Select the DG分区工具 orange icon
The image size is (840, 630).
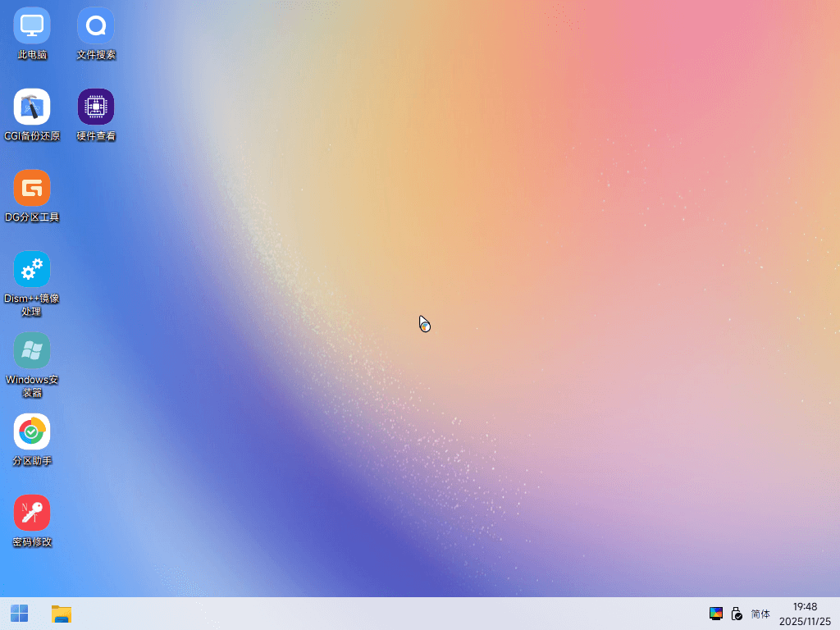[32, 188]
